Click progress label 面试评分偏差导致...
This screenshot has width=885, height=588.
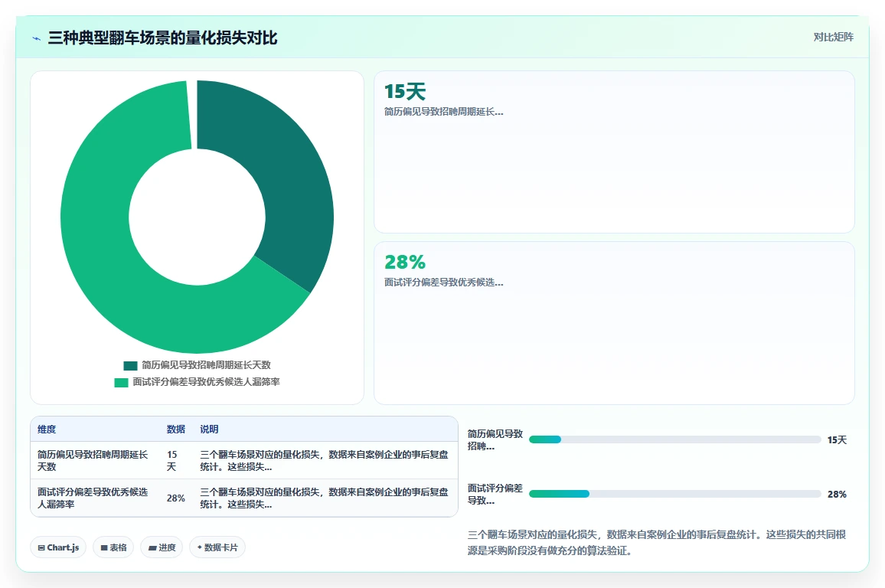click(495, 494)
